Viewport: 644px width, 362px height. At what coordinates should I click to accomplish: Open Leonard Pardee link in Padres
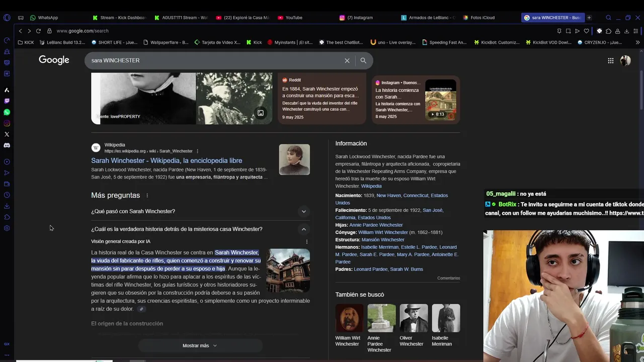click(371, 269)
